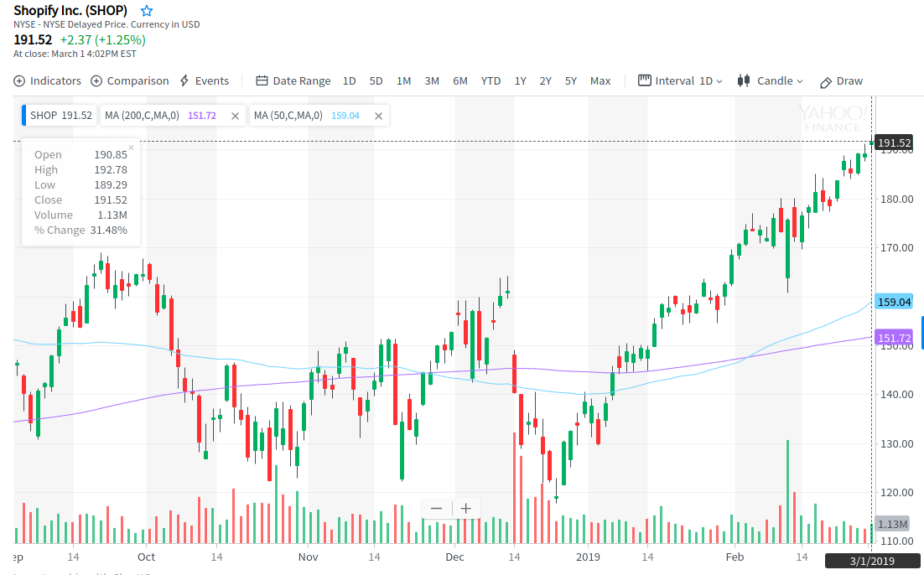The image size is (924, 575).
Task: Add a Comparison symbol
Action: [129, 81]
